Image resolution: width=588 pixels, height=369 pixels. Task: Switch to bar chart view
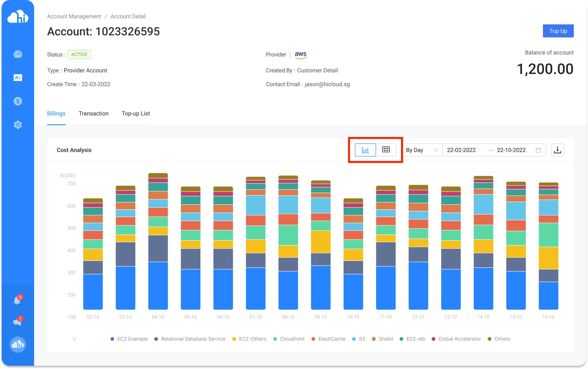[x=365, y=150]
